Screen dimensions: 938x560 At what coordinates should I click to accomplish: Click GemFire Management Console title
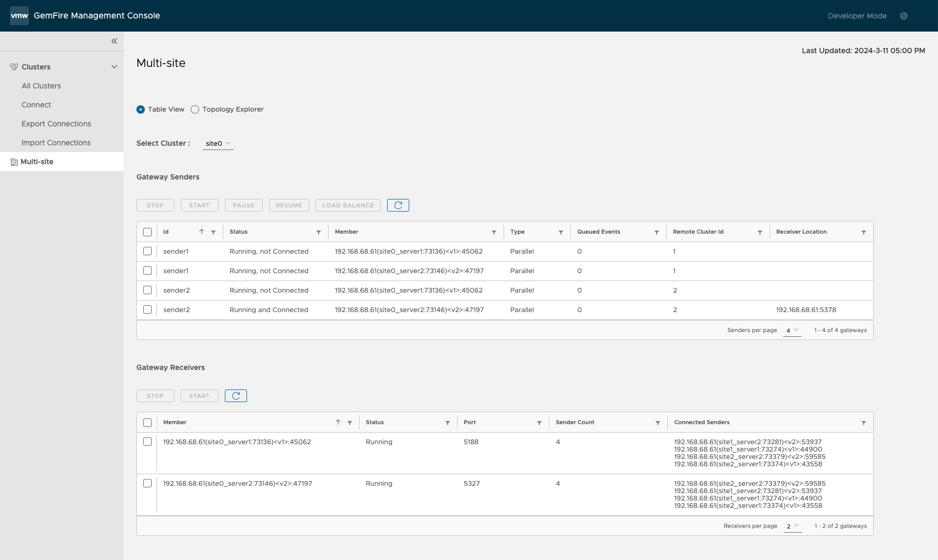click(97, 16)
